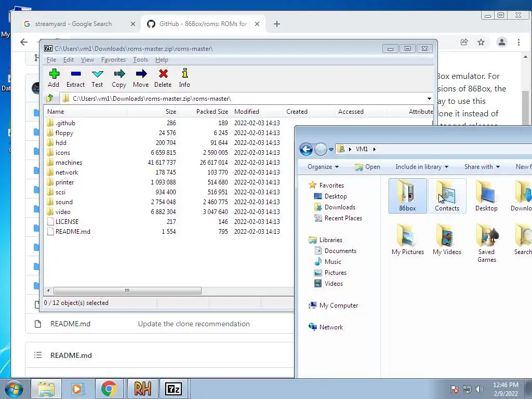
Task: Click the 7-Zip horizontal scrollbar thumb
Action: [127, 291]
